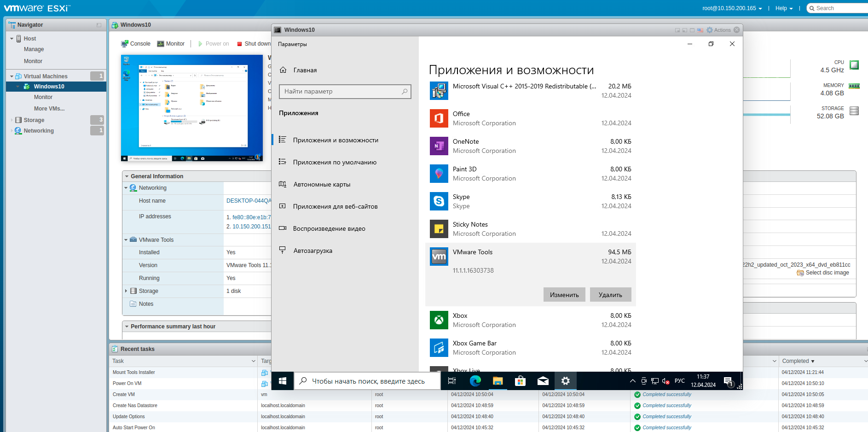
Task: Open the Console toolbar item
Action: (136, 44)
